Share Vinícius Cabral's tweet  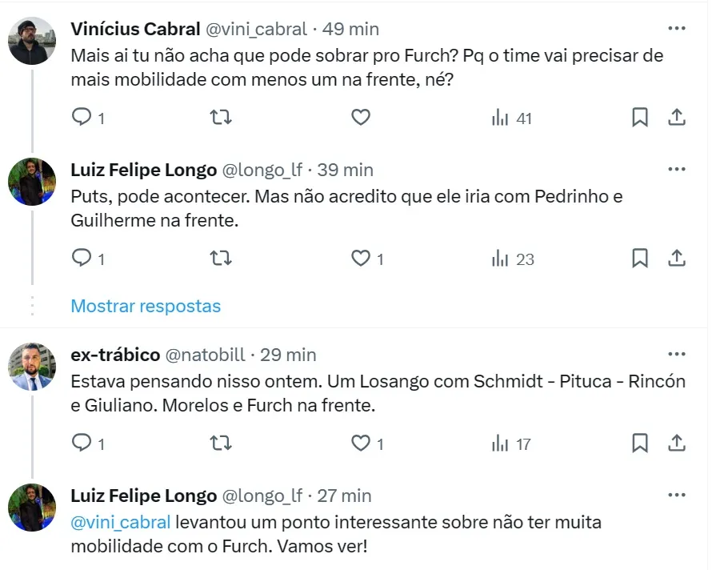pos(677,118)
